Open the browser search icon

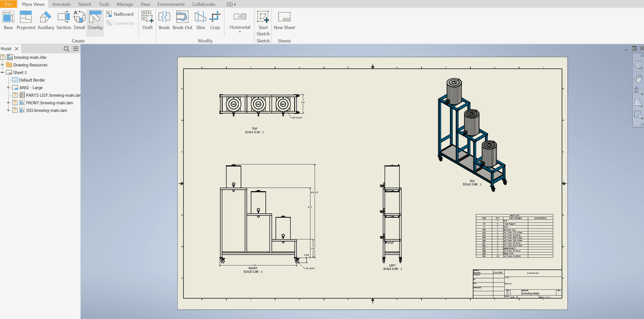[x=67, y=49]
